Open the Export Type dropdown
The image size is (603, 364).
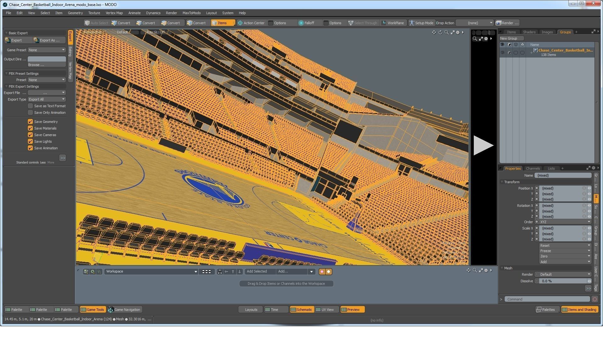pos(47,99)
